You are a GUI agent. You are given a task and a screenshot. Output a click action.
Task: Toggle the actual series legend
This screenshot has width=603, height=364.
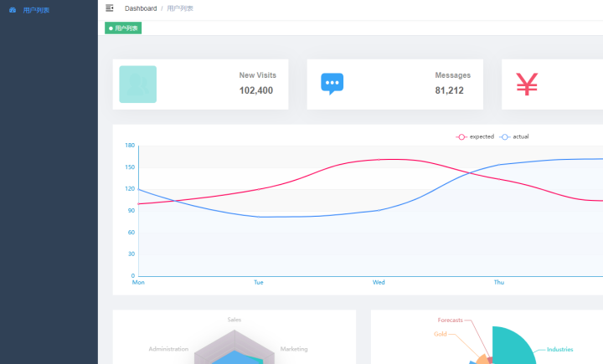click(x=514, y=137)
